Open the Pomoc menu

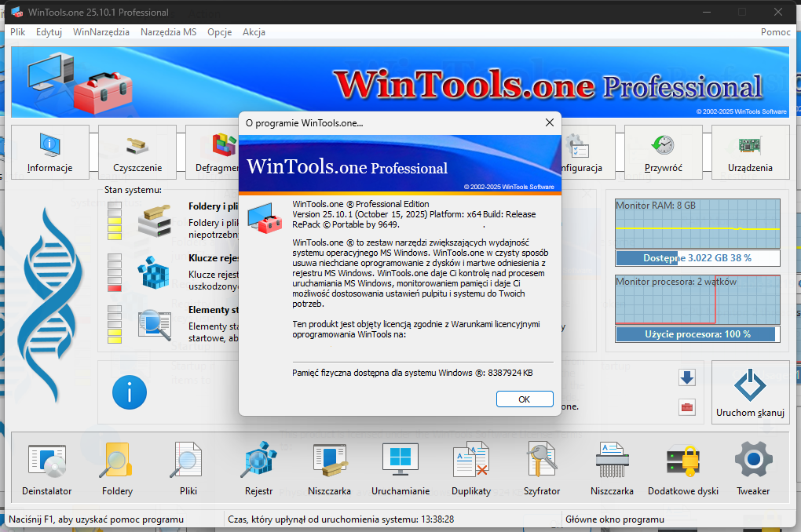pyautogui.click(x=775, y=31)
